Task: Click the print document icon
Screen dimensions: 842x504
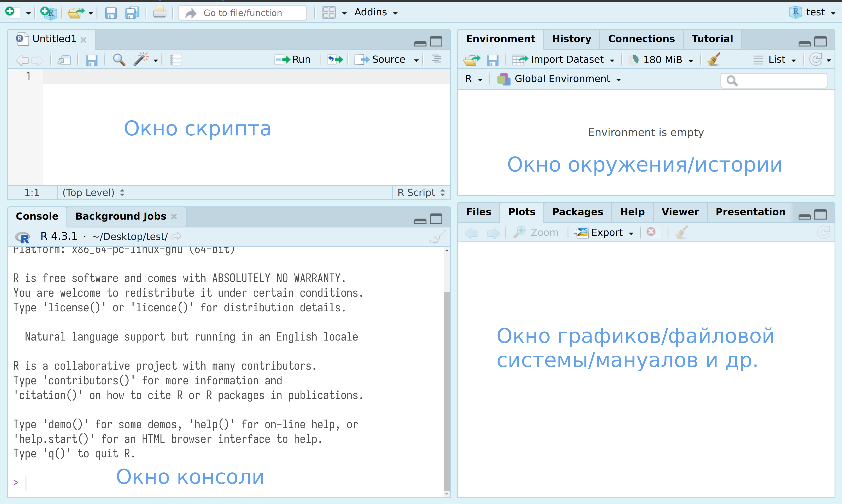Action: tap(159, 13)
